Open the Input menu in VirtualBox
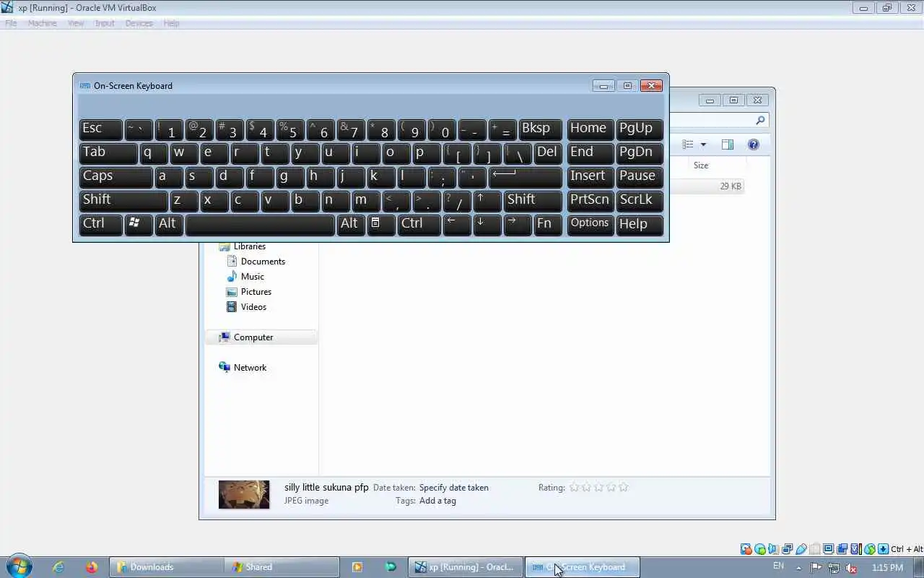The height and width of the screenshot is (578, 924). tap(105, 23)
